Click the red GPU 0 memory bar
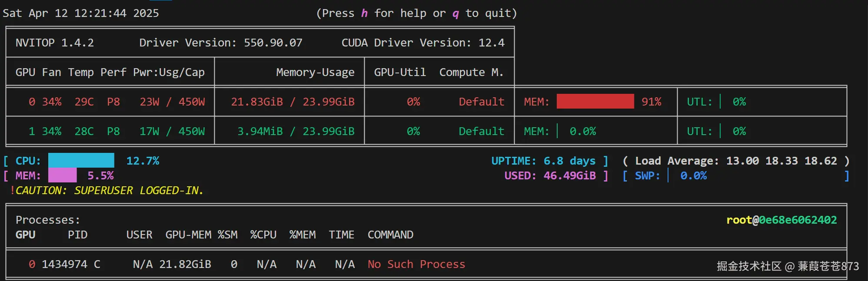The image size is (868, 281). coord(595,102)
